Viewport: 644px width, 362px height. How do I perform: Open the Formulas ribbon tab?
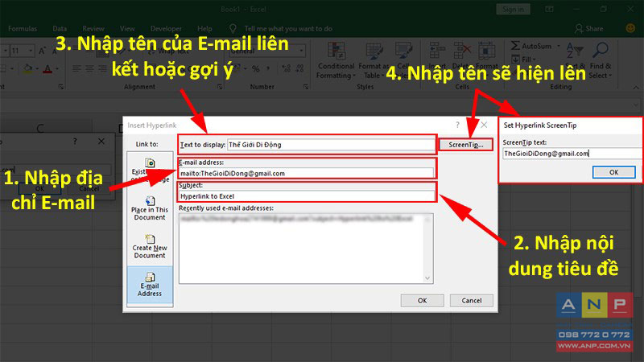coord(23,28)
